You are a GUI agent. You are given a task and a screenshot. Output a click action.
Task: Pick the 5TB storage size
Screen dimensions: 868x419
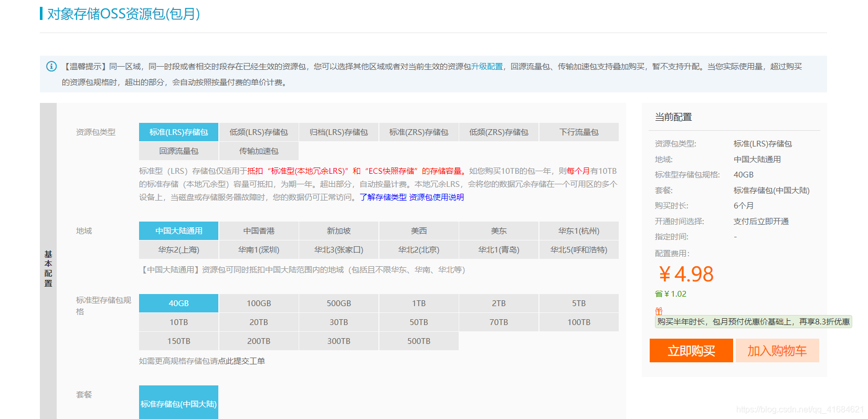(579, 303)
